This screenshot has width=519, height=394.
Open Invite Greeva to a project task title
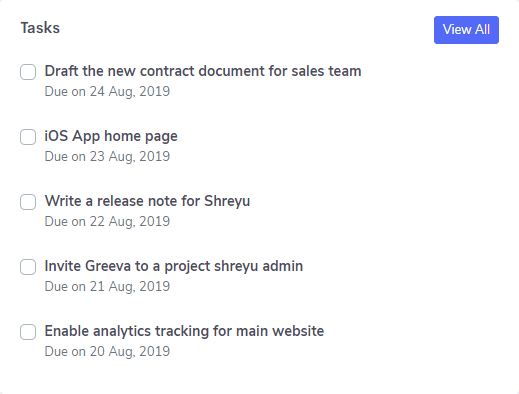pyautogui.click(x=174, y=266)
